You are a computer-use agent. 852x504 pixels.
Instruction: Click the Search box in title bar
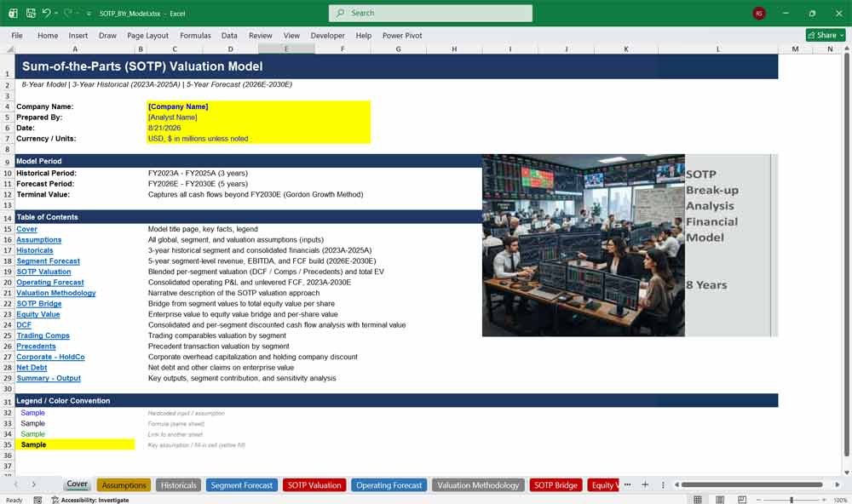[430, 13]
